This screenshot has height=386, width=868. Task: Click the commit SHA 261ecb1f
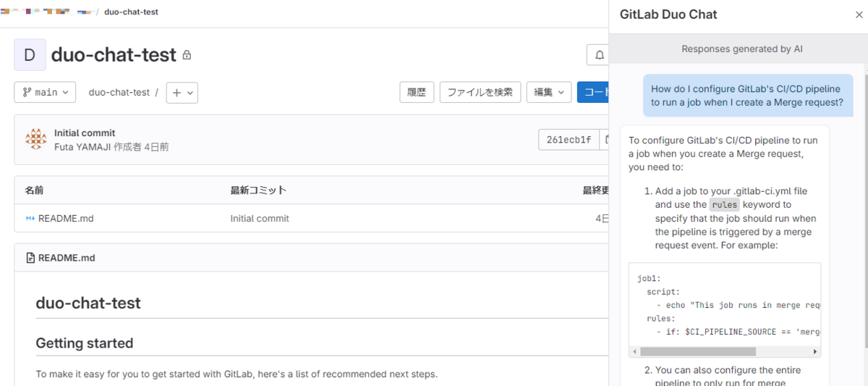[x=569, y=140]
